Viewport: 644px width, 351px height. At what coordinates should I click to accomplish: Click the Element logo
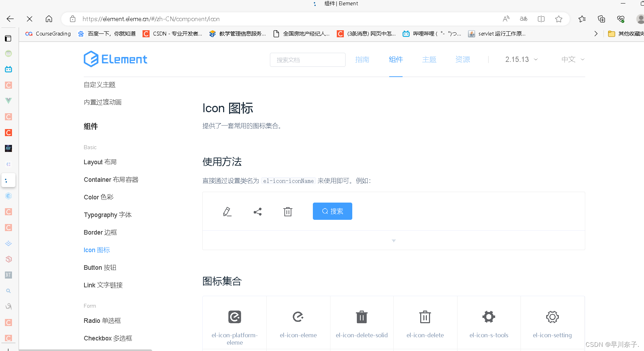coord(115,59)
